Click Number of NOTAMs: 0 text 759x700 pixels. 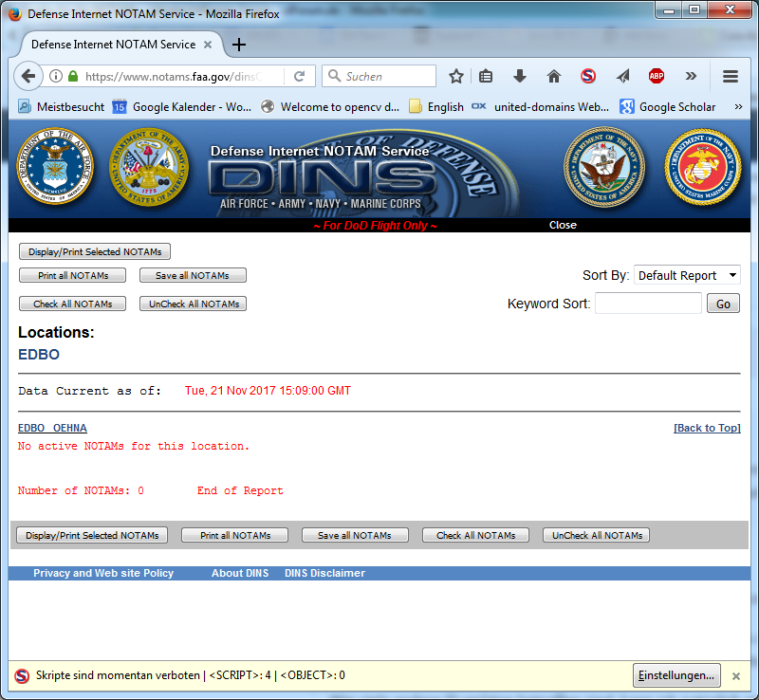[x=81, y=490]
